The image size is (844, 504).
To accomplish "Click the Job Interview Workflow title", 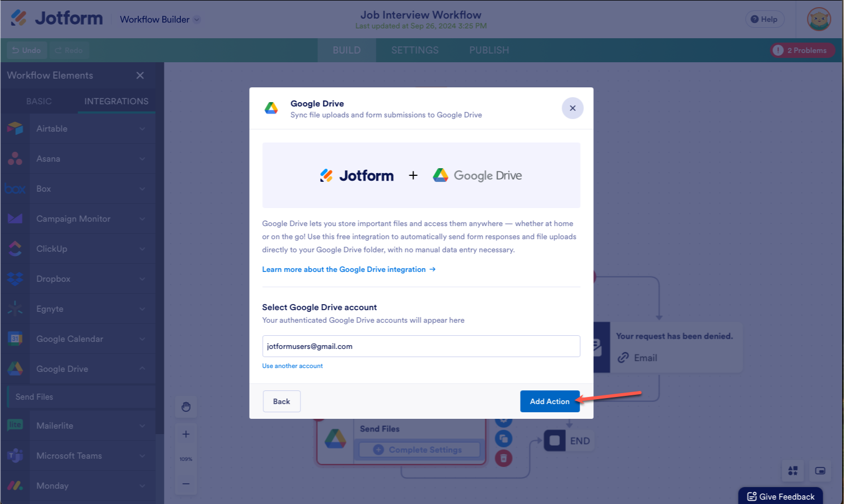I will [x=421, y=15].
